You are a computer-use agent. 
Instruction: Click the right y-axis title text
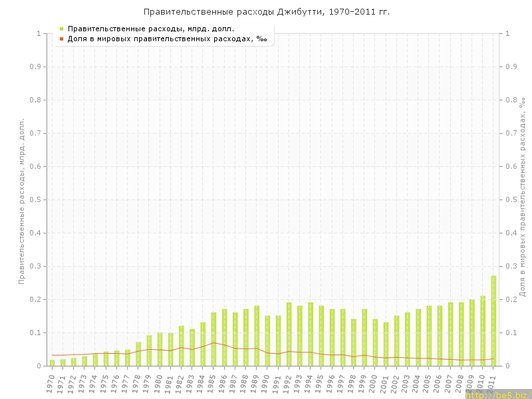click(x=522, y=196)
